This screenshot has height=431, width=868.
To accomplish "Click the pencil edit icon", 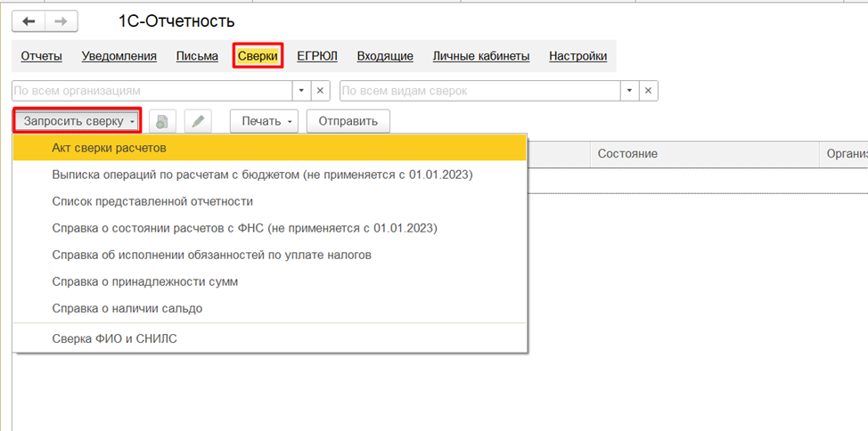I will [x=198, y=121].
